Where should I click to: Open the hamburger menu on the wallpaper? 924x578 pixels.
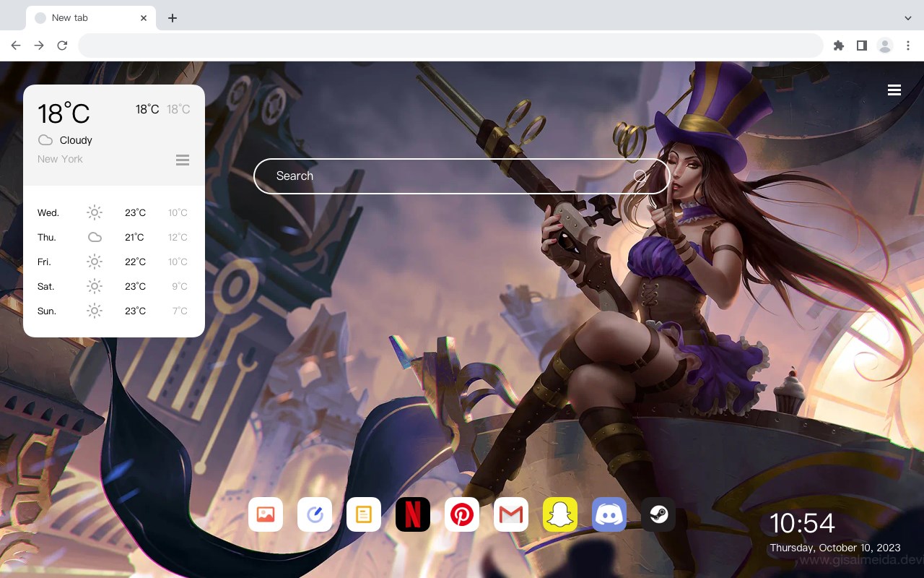[894, 90]
